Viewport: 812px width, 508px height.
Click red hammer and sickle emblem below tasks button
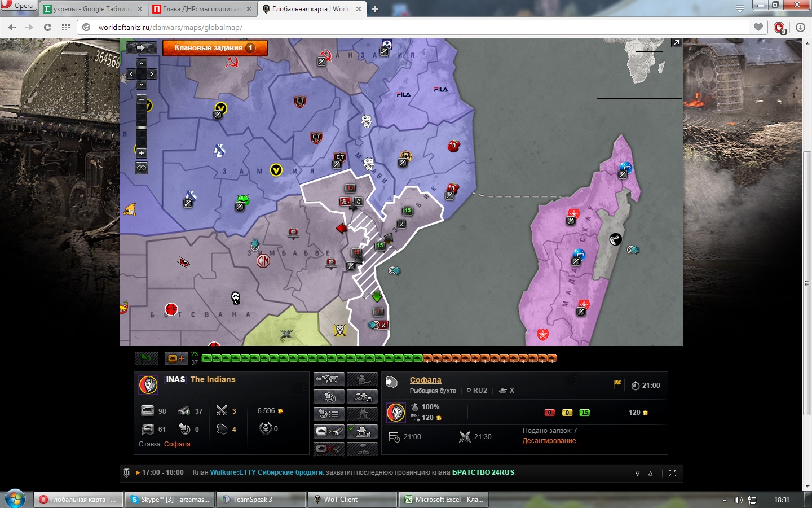click(232, 61)
